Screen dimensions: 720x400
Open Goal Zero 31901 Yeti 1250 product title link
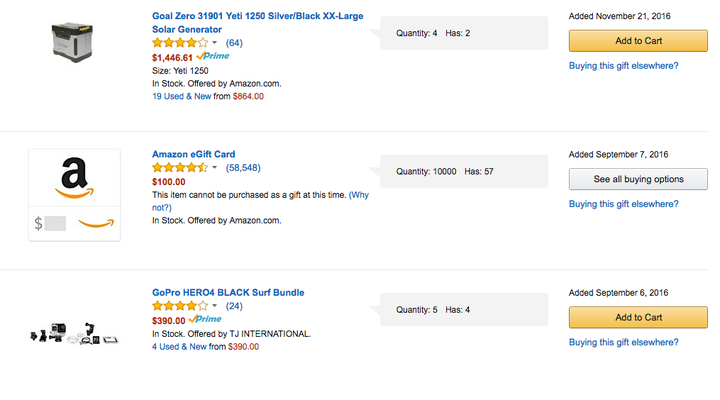point(258,23)
